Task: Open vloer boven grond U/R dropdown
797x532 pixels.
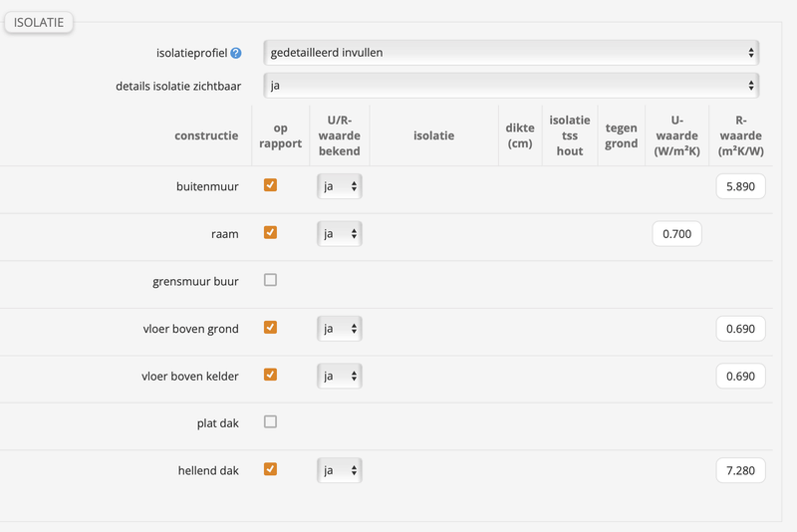Action: pos(340,328)
